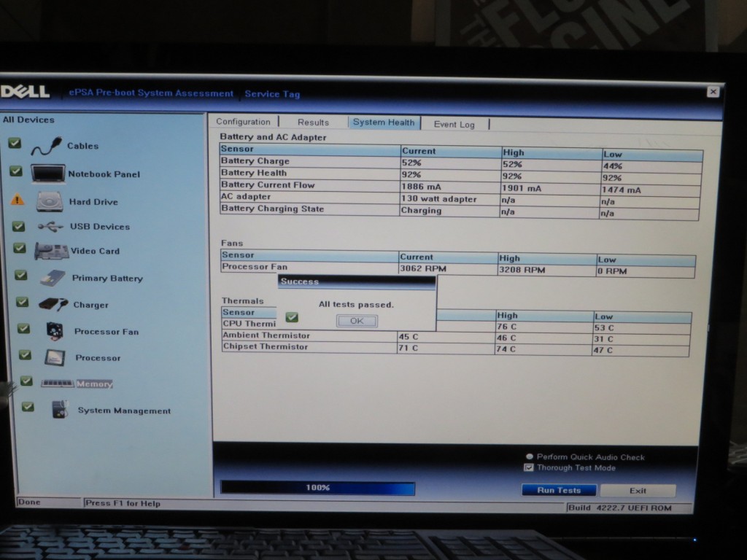Click the All Devices heading
The image size is (747, 560).
tap(28, 120)
